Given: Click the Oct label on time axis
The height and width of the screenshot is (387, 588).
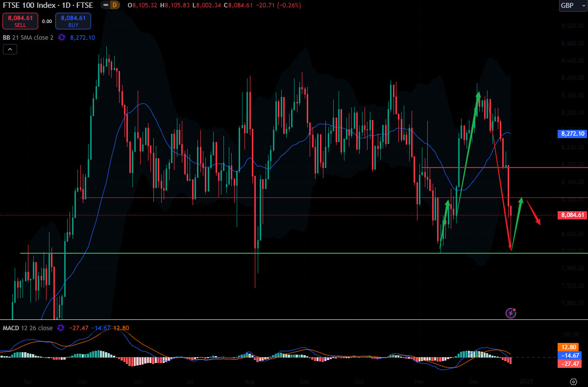Looking at the screenshot, I should pyautogui.click(x=360, y=381).
